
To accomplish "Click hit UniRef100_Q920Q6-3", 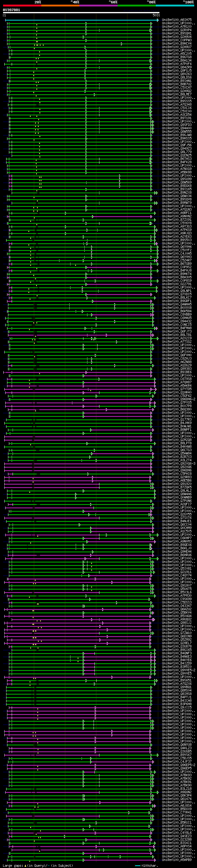I will tap(179, 464).
